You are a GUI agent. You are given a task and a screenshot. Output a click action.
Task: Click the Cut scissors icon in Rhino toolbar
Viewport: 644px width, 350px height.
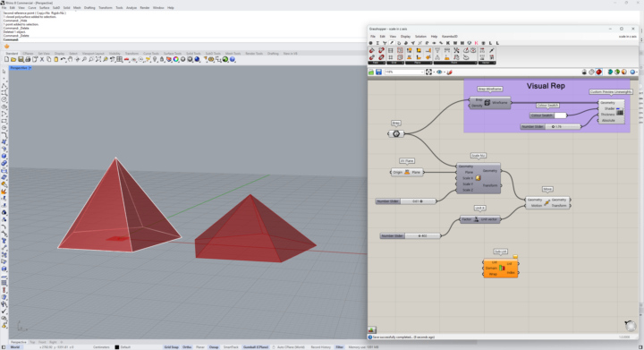click(x=42, y=60)
